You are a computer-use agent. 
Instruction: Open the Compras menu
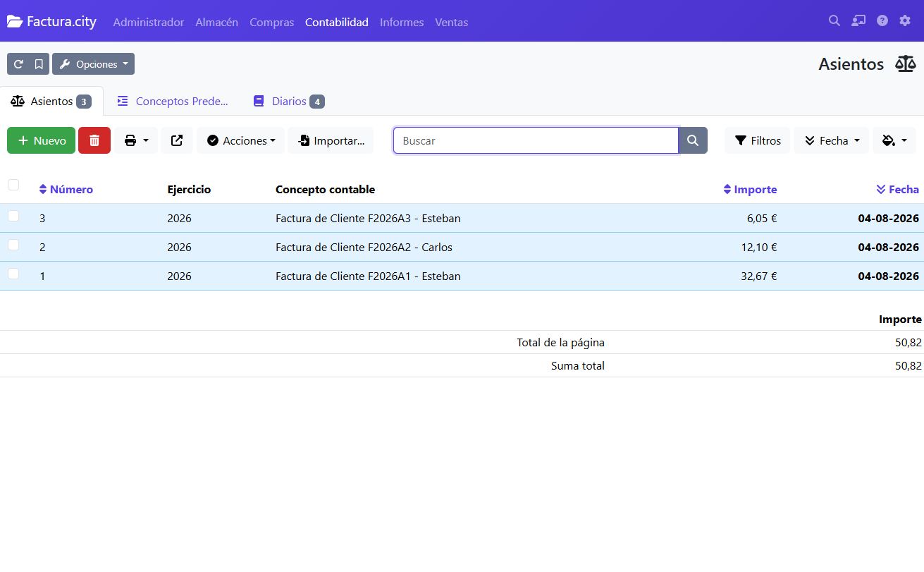pos(272,22)
